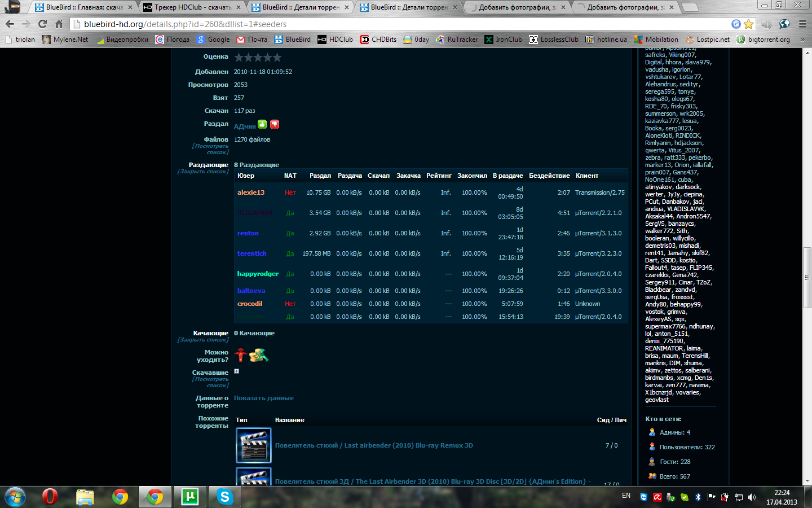Open the HDClub bookmark

[335, 40]
